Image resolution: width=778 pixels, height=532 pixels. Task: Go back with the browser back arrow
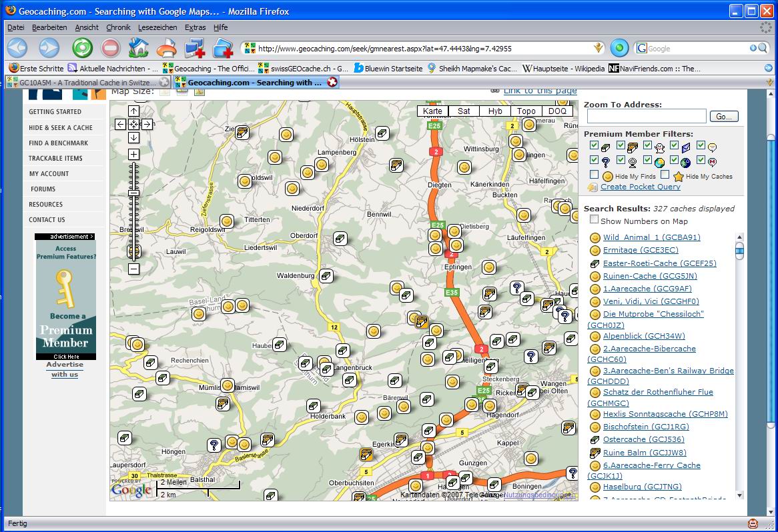[17, 48]
